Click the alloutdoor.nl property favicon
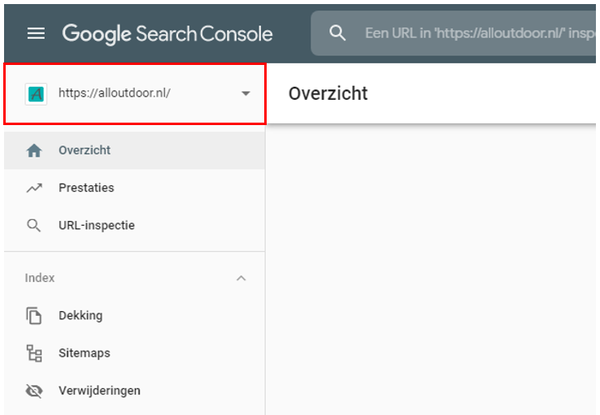This screenshot has height=415, width=600. pyautogui.click(x=36, y=94)
